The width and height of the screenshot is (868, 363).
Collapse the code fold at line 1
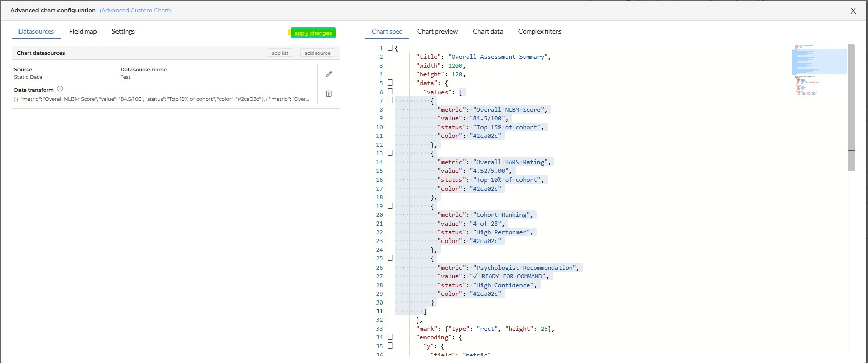coord(390,48)
